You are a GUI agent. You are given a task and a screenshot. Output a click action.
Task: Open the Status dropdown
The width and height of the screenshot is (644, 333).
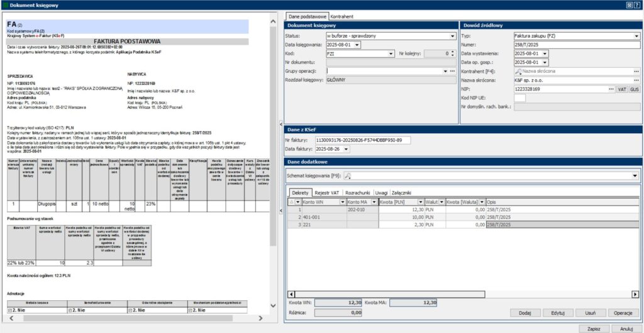click(452, 36)
